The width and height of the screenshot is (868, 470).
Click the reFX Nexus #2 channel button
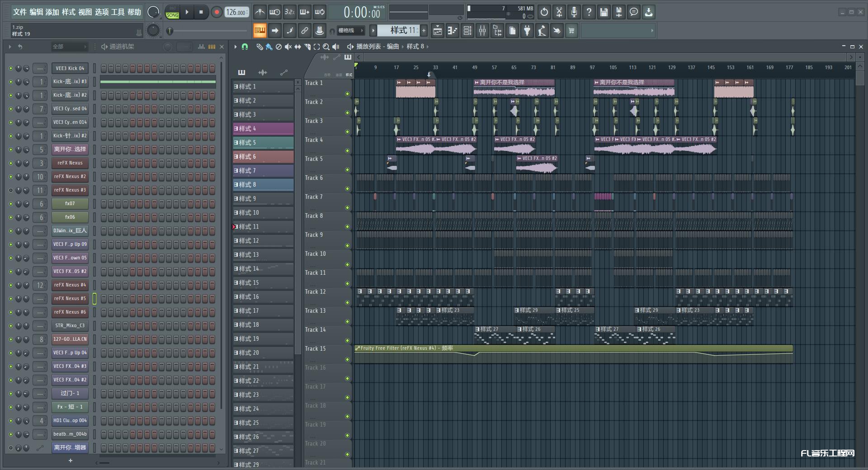70,177
